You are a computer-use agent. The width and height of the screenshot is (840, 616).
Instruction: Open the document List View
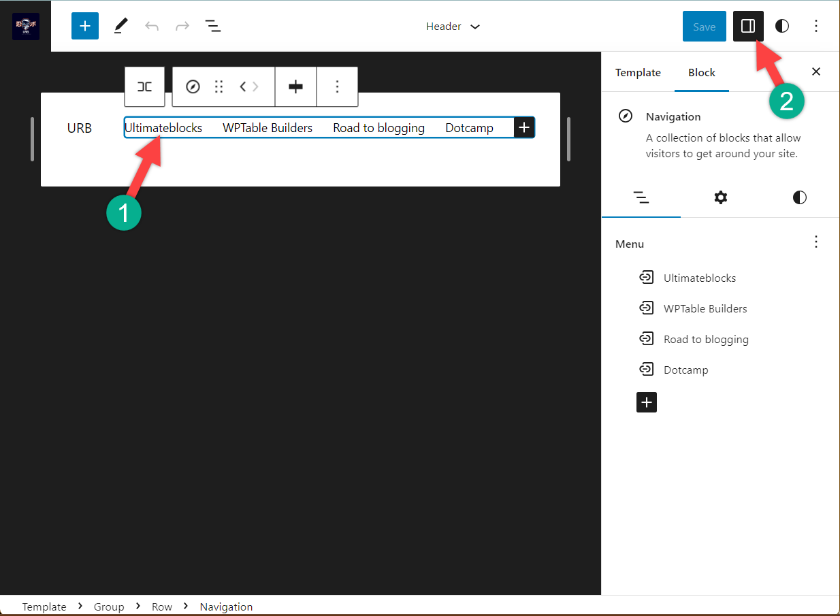213,27
